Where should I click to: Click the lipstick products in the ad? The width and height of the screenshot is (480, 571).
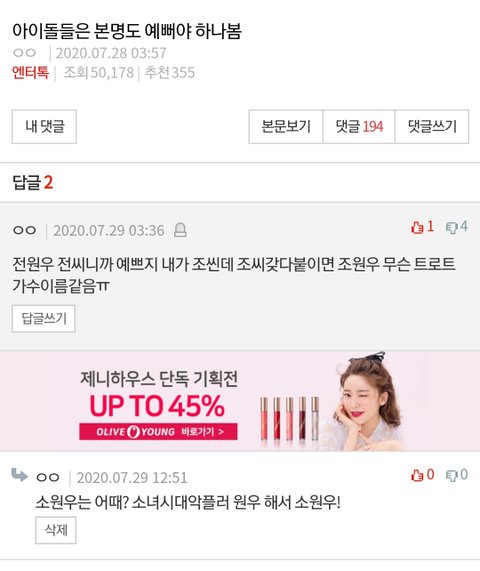point(290,418)
